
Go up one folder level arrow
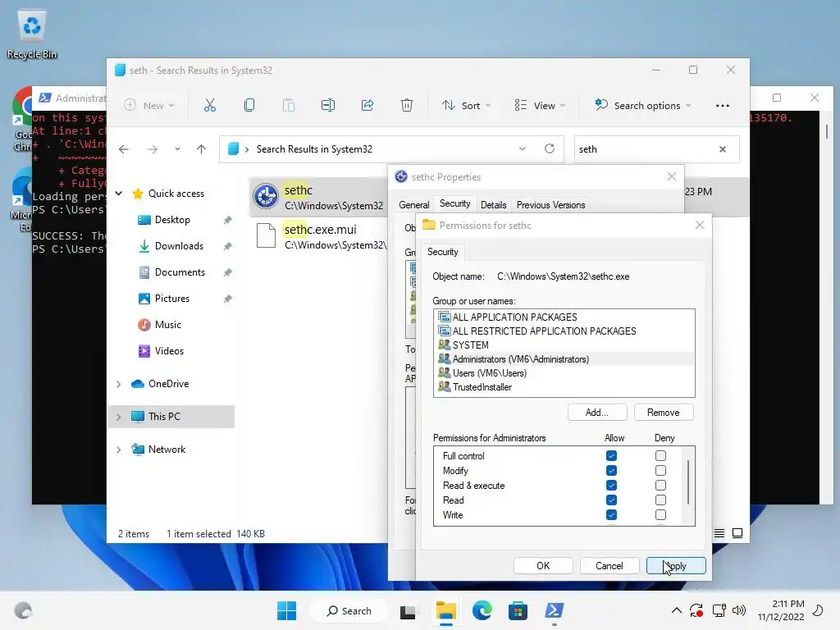pyautogui.click(x=202, y=149)
